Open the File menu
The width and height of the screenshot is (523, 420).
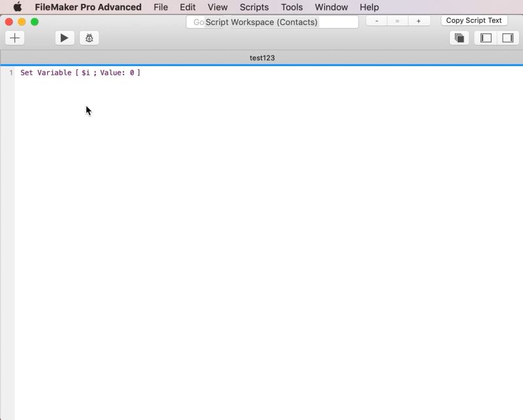(x=161, y=7)
